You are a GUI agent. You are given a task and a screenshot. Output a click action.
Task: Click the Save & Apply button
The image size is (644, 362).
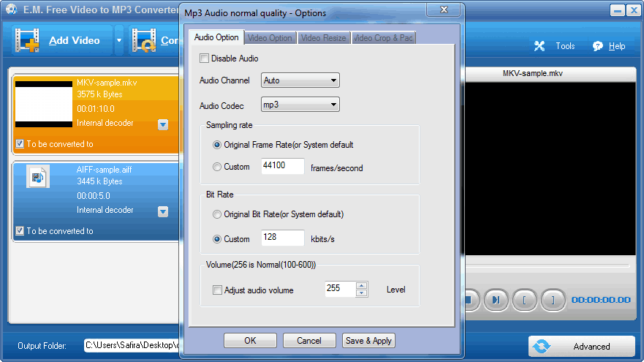[x=368, y=341]
